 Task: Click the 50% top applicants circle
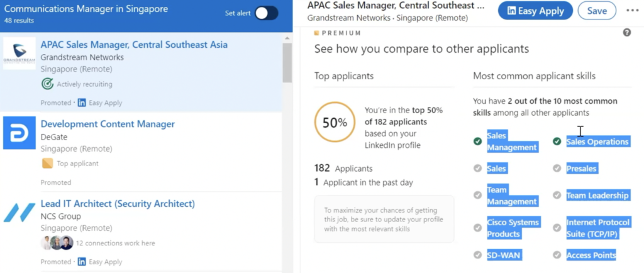point(335,122)
